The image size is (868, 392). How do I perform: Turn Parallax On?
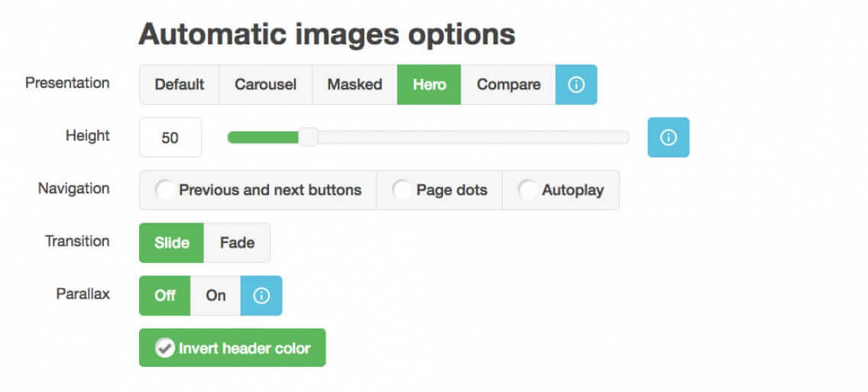click(216, 296)
